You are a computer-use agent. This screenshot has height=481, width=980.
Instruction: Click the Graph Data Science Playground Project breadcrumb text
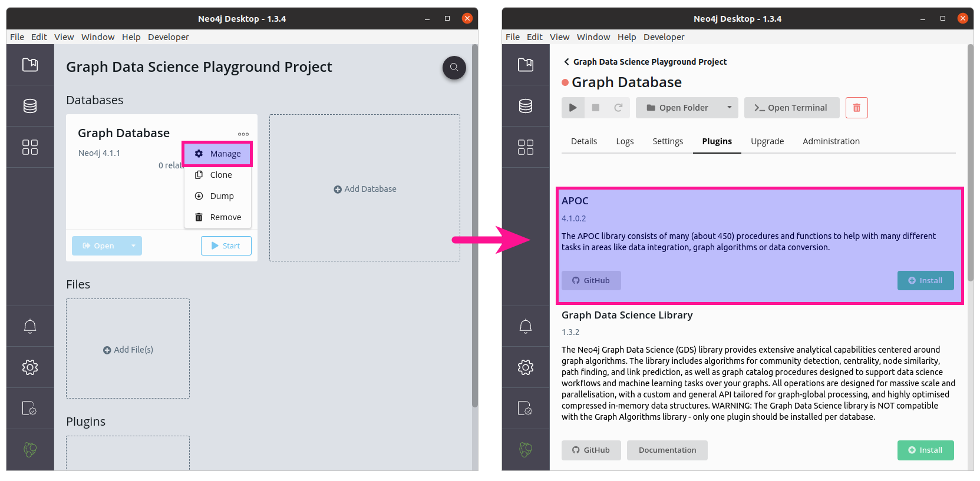[650, 62]
